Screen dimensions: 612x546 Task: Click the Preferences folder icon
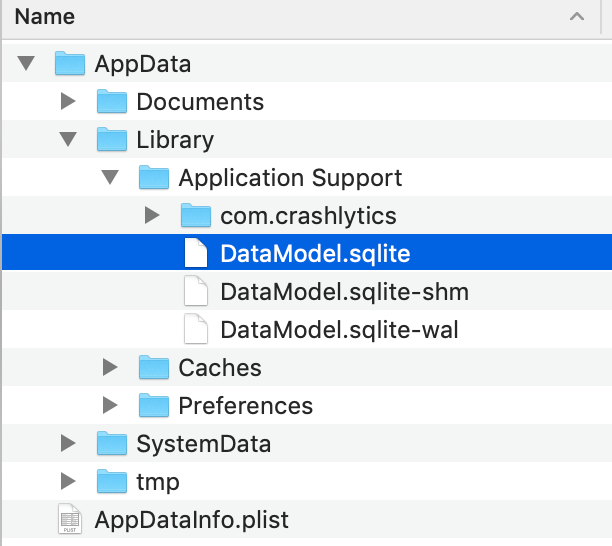point(154,405)
